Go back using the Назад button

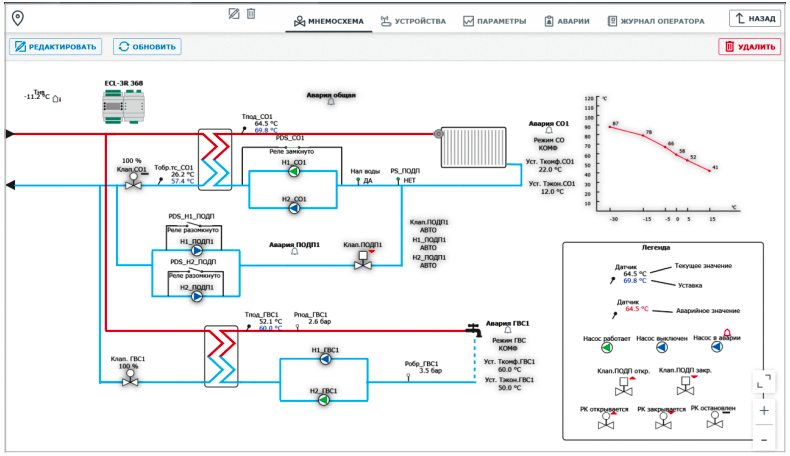point(754,19)
